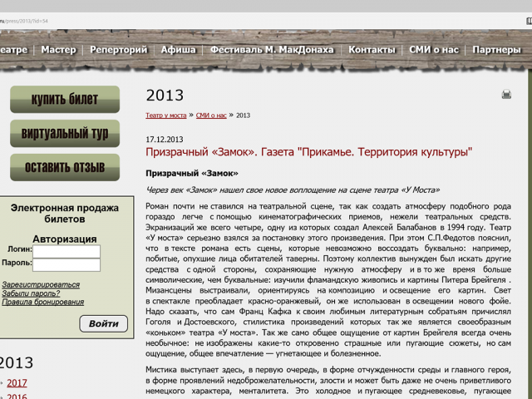
Task: Click the italic subtitle Через век «Замок»
Action: [x=293, y=190]
